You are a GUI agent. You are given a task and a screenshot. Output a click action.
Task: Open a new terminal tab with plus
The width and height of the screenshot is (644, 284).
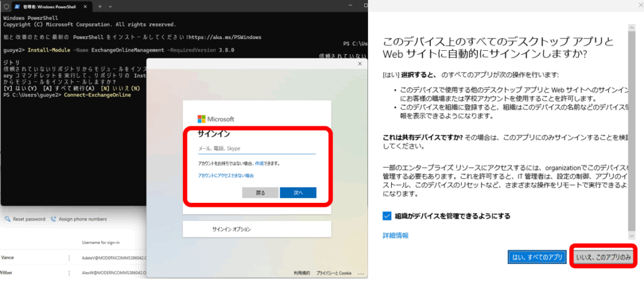[100, 6]
